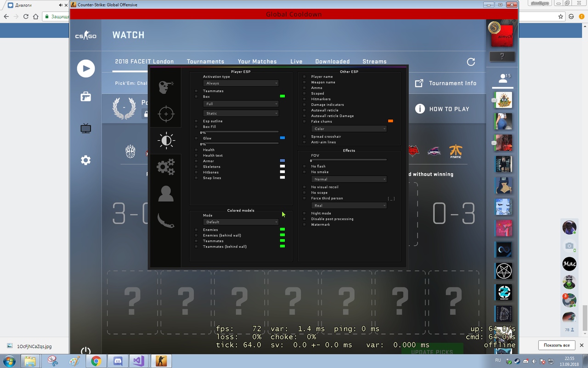Image resolution: width=588 pixels, height=368 pixels.
Task: Click the browser's vertical scrollbar
Action: coord(585,317)
